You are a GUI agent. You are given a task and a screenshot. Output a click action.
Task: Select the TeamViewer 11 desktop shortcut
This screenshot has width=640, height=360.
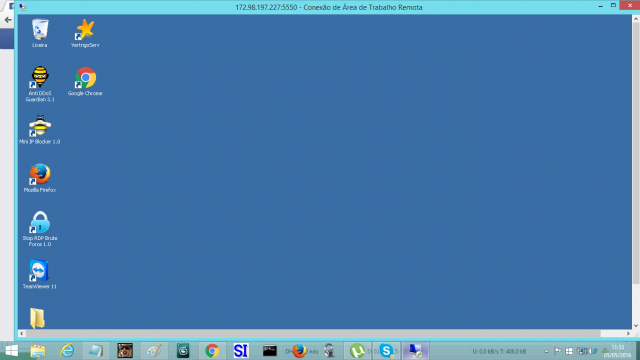click(40, 274)
